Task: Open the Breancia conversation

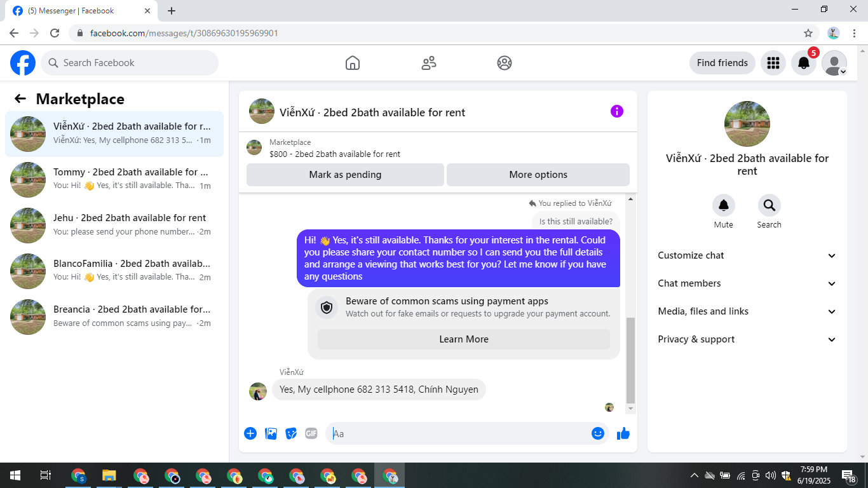Action: pos(114,317)
